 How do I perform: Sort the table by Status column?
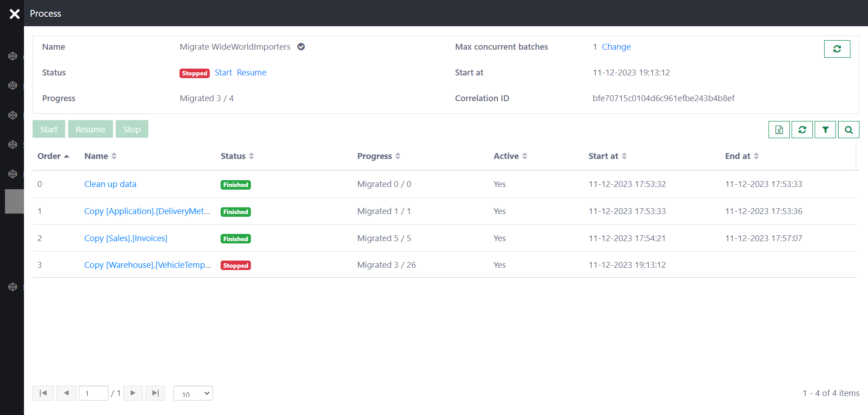pyautogui.click(x=237, y=156)
